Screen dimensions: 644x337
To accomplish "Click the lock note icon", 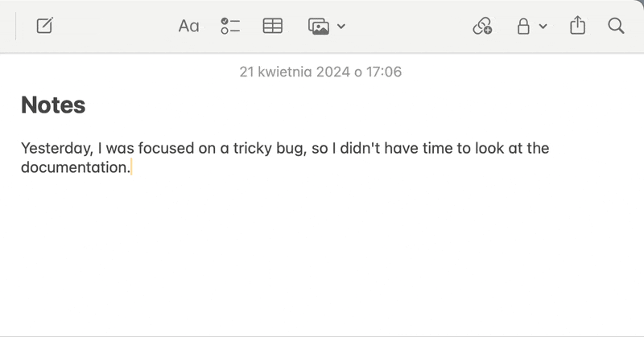I will click(x=523, y=27).
